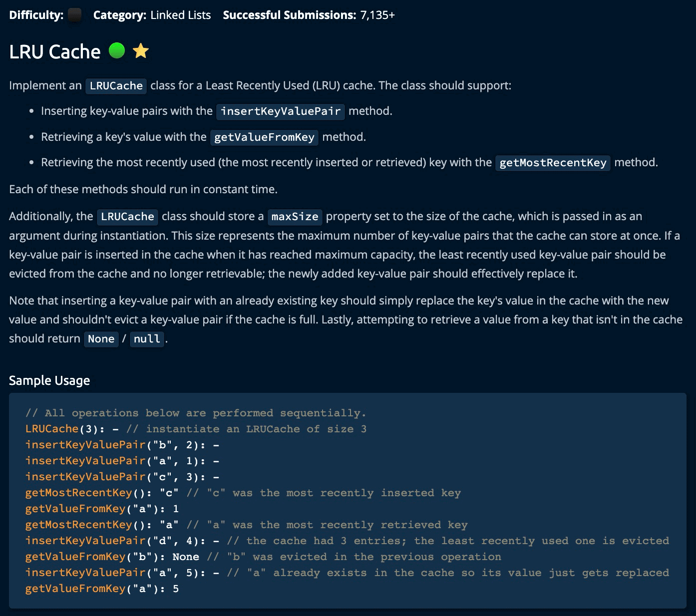Viewport: 696px width, 616px height.
Task: Click the getValueFromKey("a"): 5 final line
Action: pyautogui.click(x=102, y=589)
